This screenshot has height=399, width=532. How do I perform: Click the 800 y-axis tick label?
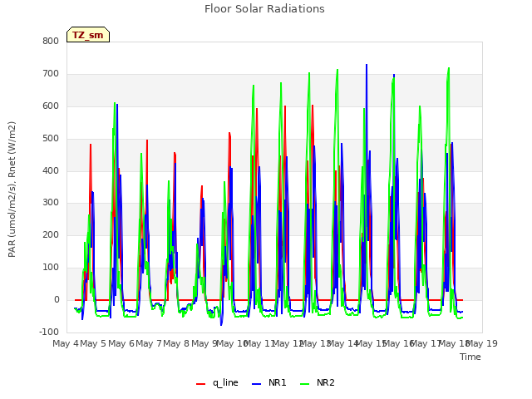point(51,41)
